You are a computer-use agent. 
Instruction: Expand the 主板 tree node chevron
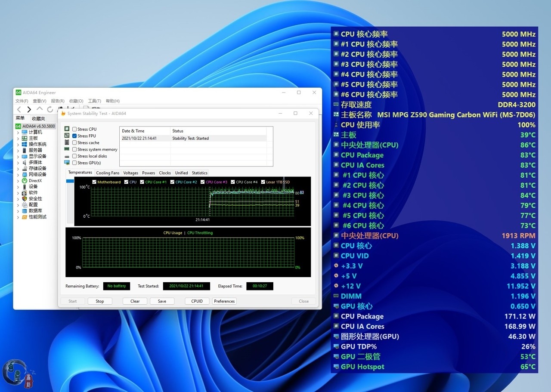pyautogui.click(x=18, y=139)
